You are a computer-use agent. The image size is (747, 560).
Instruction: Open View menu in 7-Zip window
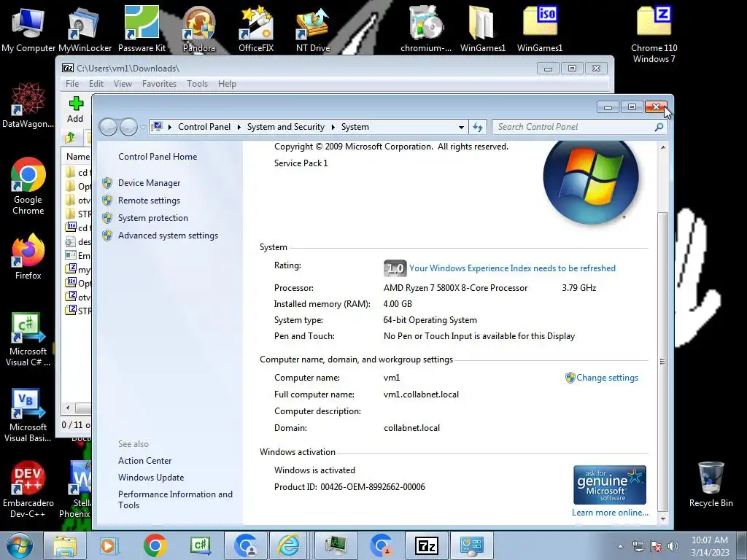point(123,84)
